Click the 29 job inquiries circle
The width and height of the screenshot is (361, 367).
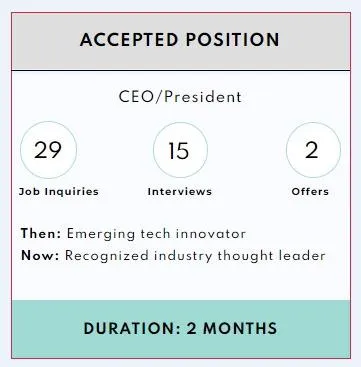[48, 150]
